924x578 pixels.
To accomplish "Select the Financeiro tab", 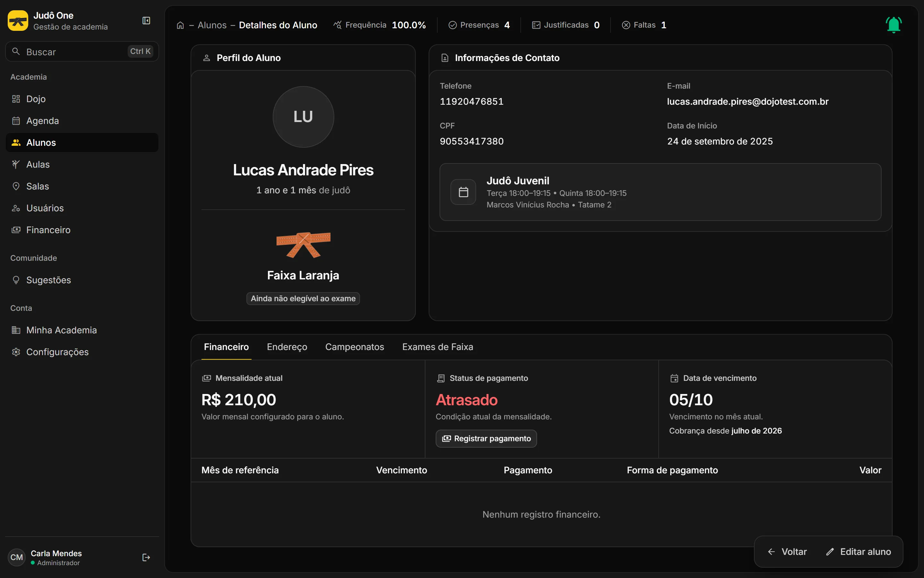I will (227, 347).
